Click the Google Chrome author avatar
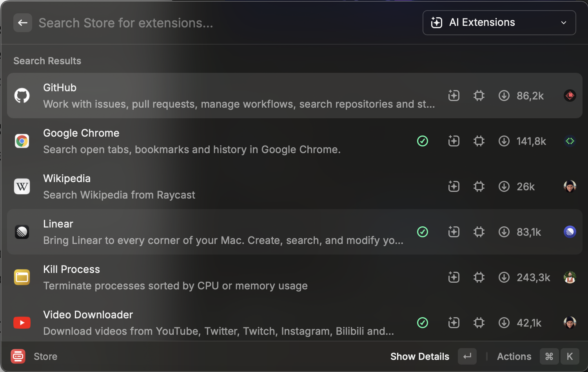Viewport: 588px width, 372px height. pos(570,141)
